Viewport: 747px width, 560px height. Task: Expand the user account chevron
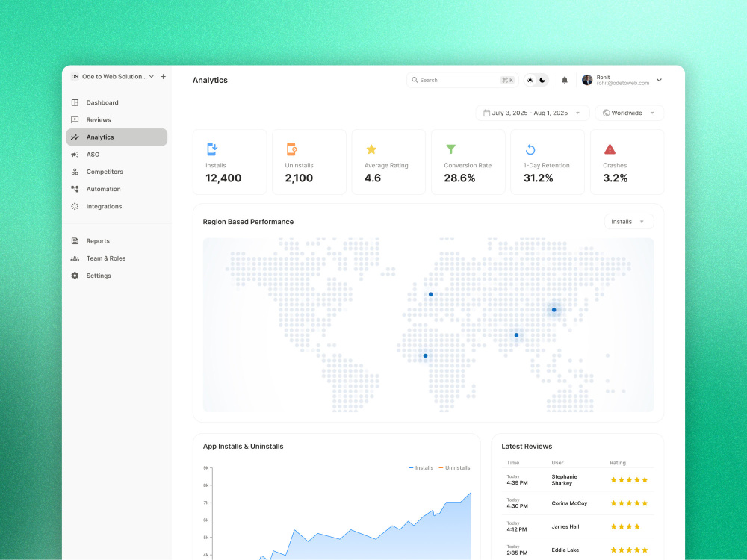tap(659, 80)
